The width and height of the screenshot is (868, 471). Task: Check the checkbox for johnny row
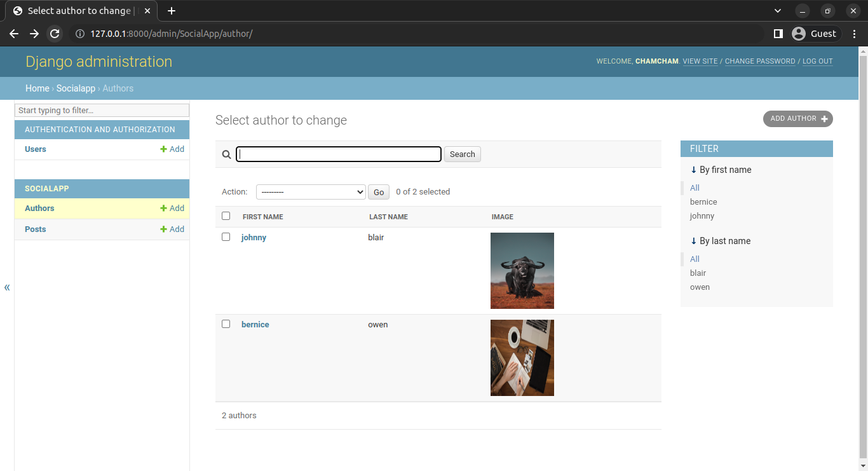(226, 237)
